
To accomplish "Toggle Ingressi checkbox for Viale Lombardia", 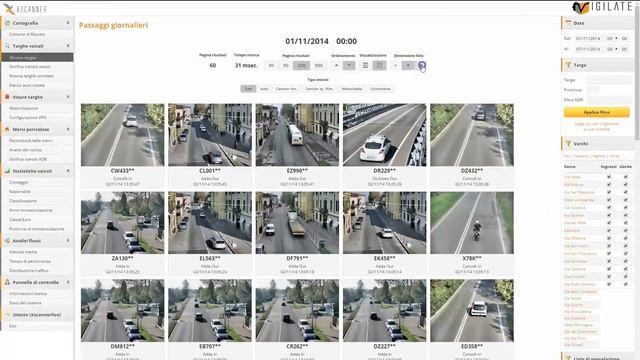I will 609,200.
